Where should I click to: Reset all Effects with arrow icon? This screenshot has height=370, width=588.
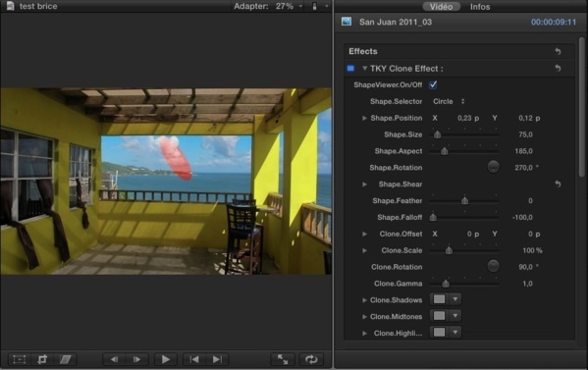tap(558, 51)
